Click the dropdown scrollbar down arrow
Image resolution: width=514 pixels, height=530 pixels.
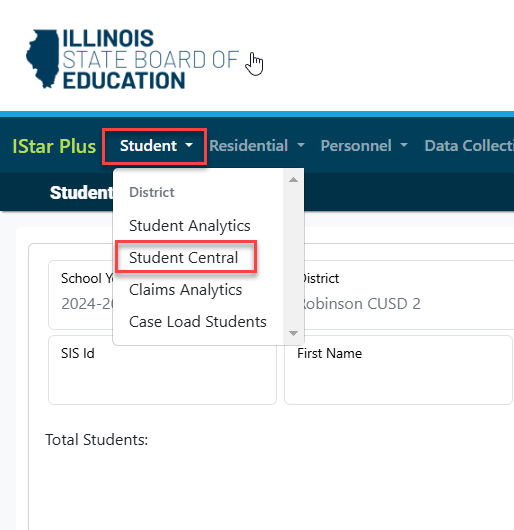point(293,333)
